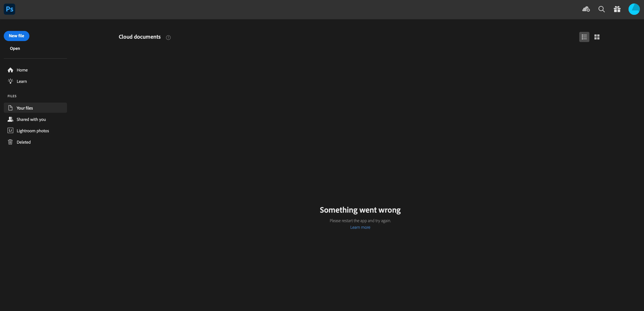Open the cloud sync status icon
Image resolution: width=644 pixels, height=311 pixels.
coord(586,9)
